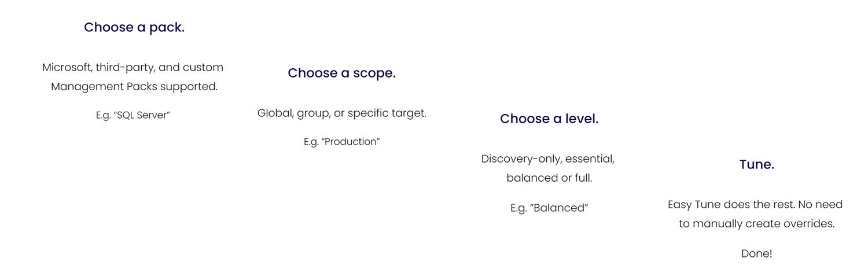Click the "SQL Server" example text
The width and height of the screenshot is (868, 276).
pos(142,115)
